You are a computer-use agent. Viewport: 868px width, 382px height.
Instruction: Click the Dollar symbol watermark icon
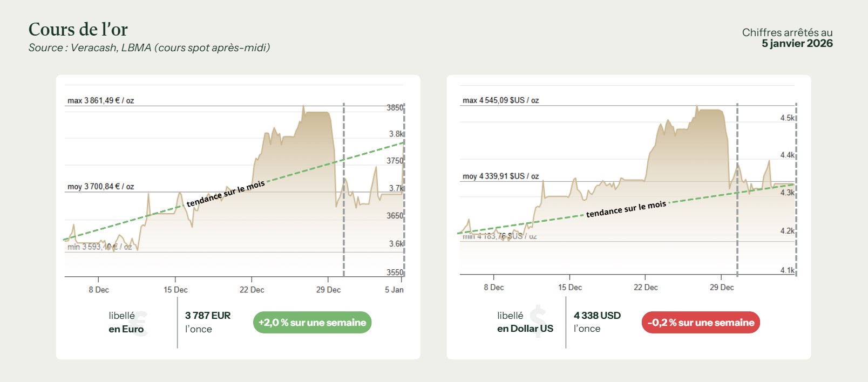pyautogui.click(x=538, y=322)
